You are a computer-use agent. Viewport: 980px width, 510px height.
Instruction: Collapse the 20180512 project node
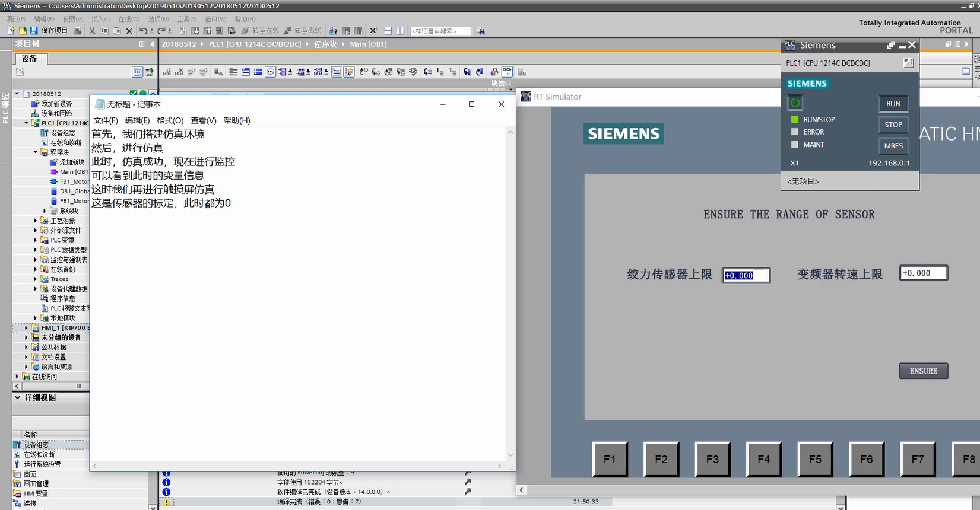17,93
